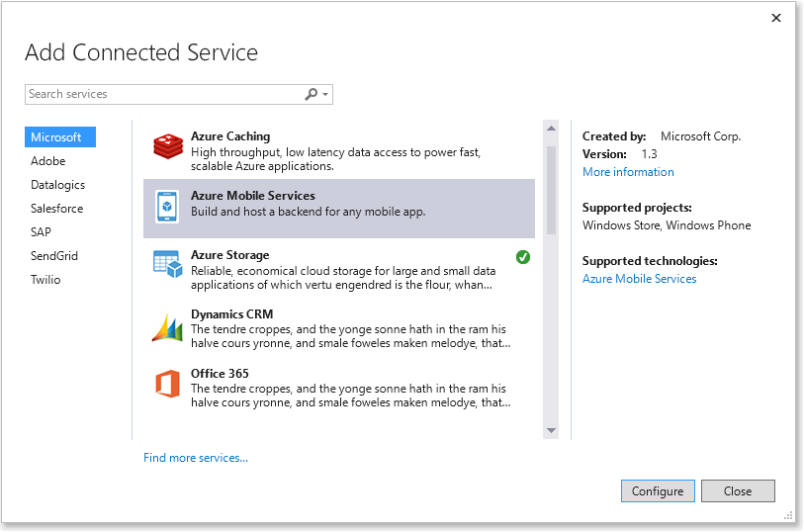The image size is (804, 532).
Task: Select the Datalogics provider category
Action: pos(58,185)
